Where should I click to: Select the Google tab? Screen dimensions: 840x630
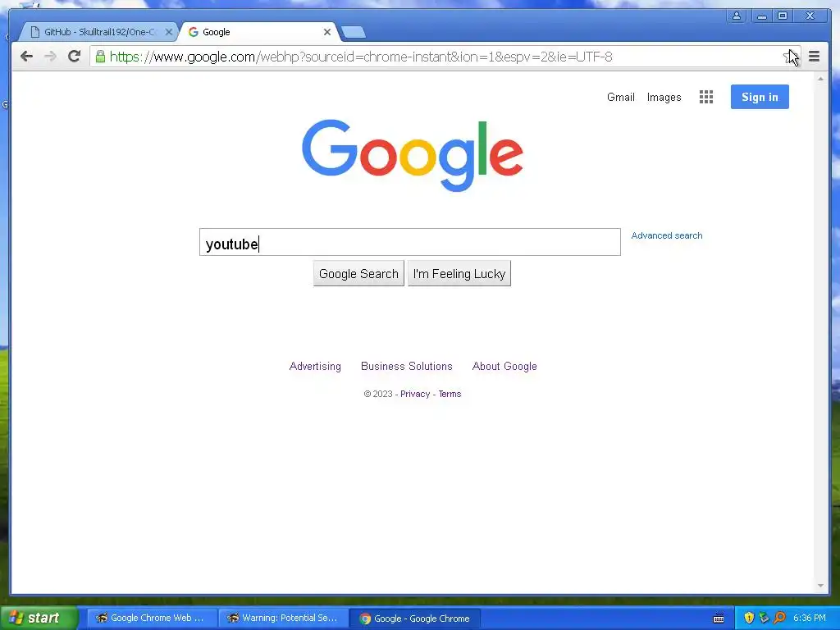258,32
